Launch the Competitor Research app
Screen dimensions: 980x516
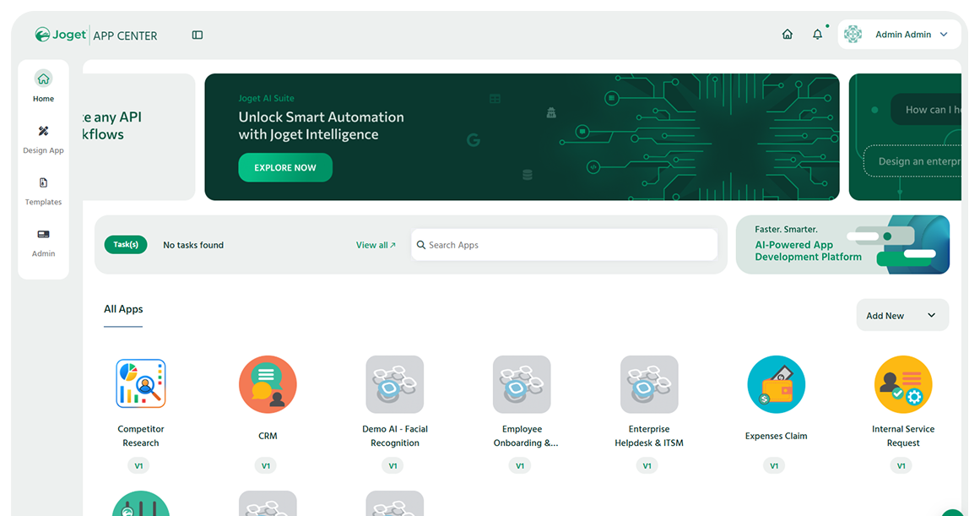tap(141, 384)
